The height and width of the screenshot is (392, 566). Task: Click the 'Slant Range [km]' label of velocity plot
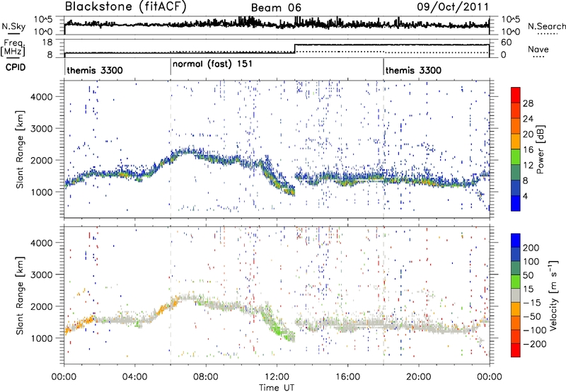tap(20, 296)
